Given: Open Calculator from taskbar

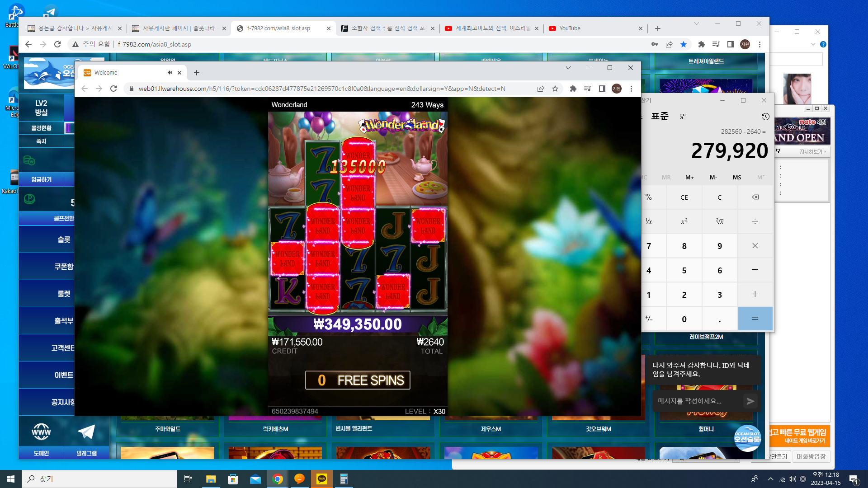Looking at the screenshot, I should coord(344,479).
